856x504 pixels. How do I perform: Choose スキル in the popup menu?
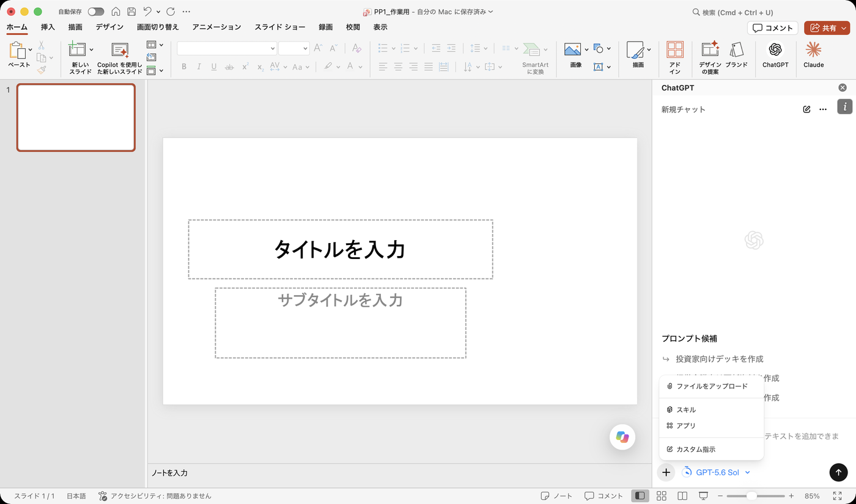click(x=711, y=409)
